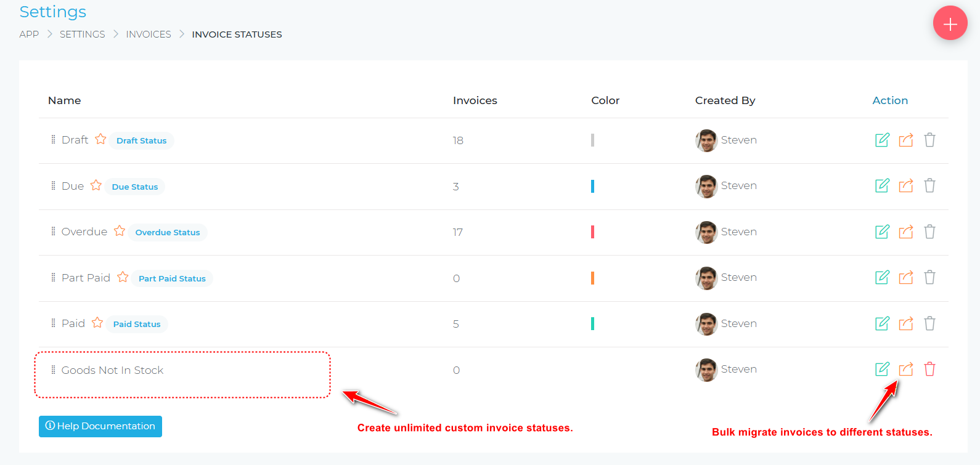The height and width of the screenshot is (465, 980).
Task: Edit the Goods Not In Stock status
Action: click(881, 369)
